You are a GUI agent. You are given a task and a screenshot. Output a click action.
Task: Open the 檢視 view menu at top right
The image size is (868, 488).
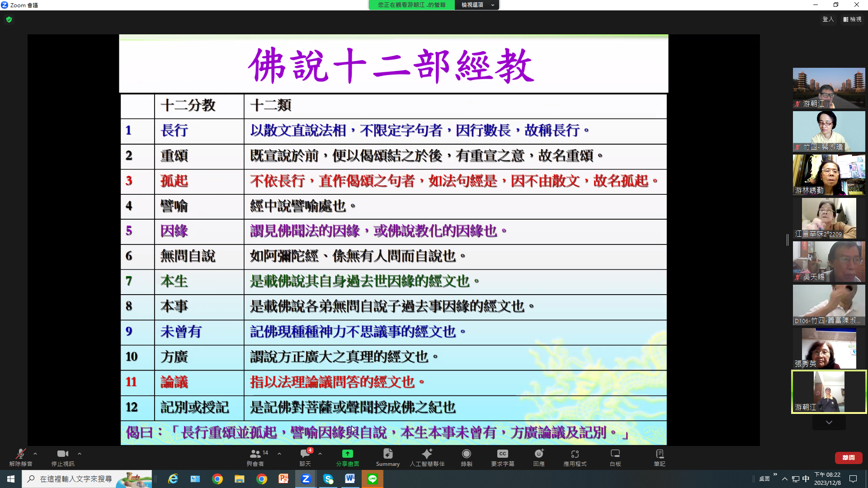pos(852,19)
